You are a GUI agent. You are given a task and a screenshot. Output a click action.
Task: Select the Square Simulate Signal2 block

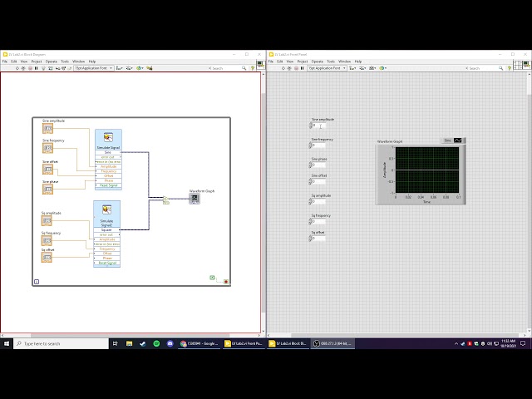click(107, 209)
